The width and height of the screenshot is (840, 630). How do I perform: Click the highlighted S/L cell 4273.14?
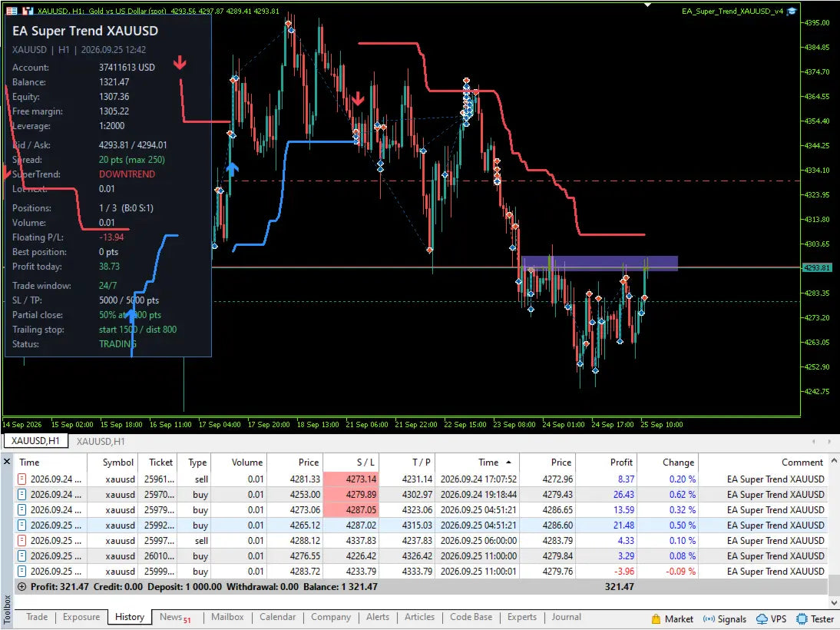click(351, 479)
